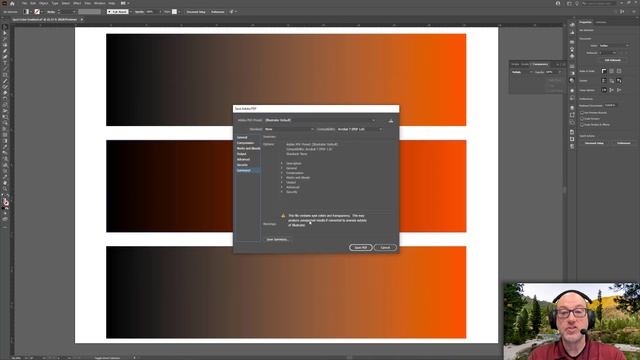Click the third Ruler & Grids icon
640x360 pixels.
[619, 71]
